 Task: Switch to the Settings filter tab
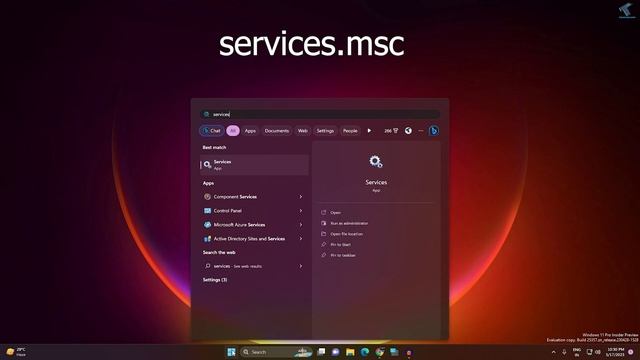click(325, 131)
